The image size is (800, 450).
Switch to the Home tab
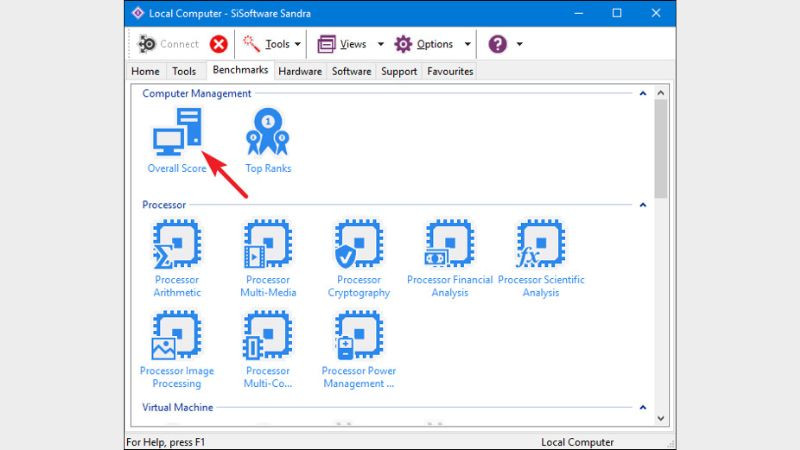(145, 71)
